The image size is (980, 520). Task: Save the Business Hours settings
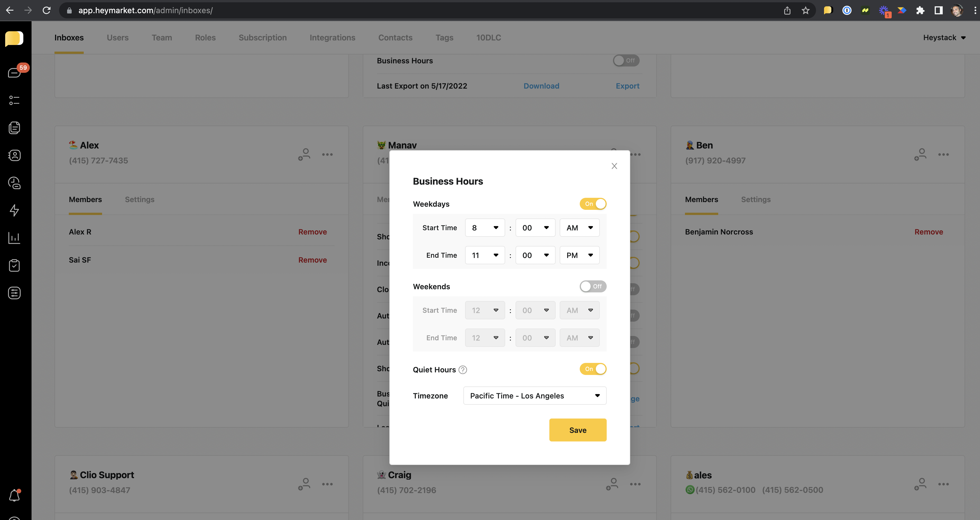click(577, 430)
